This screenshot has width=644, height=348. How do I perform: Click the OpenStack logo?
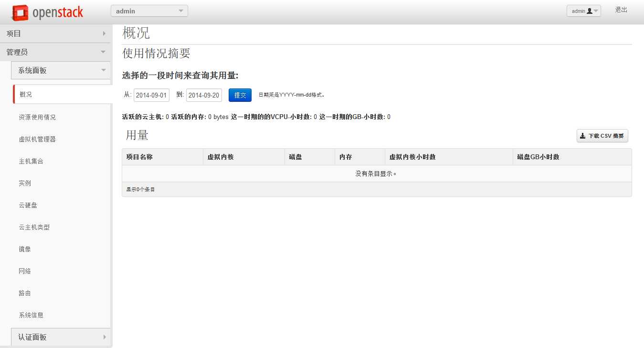47,13
